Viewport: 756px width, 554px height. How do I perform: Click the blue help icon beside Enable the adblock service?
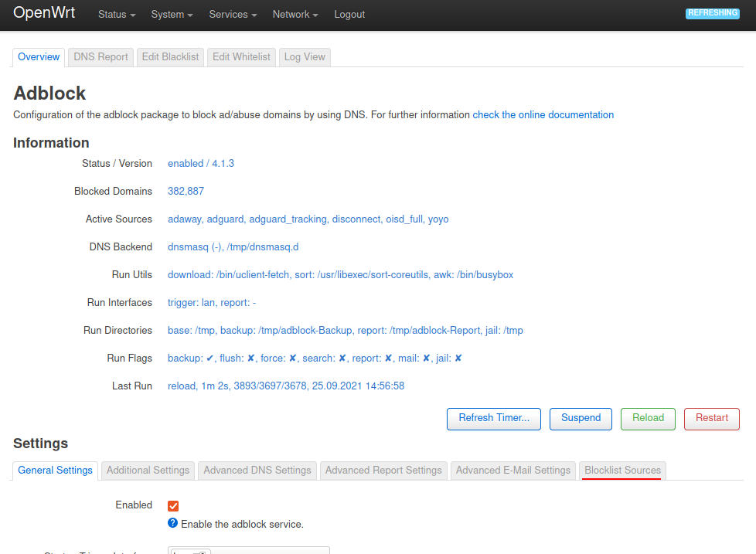(x=172, y=523)
